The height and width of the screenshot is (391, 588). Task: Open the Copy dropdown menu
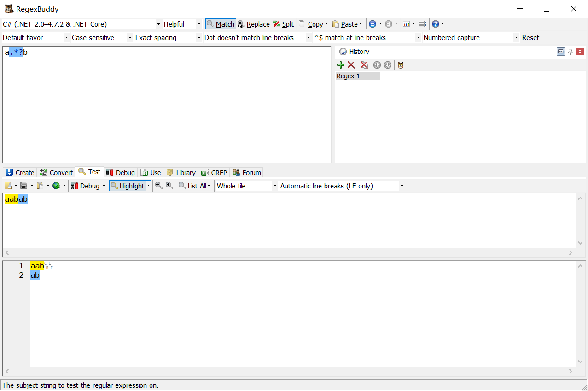326,24
